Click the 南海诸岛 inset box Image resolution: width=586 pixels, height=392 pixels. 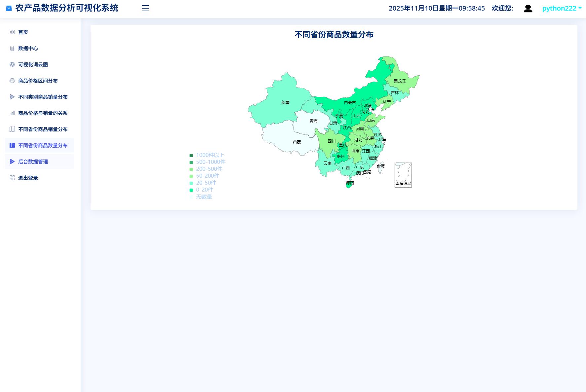[x=403, y=175]
